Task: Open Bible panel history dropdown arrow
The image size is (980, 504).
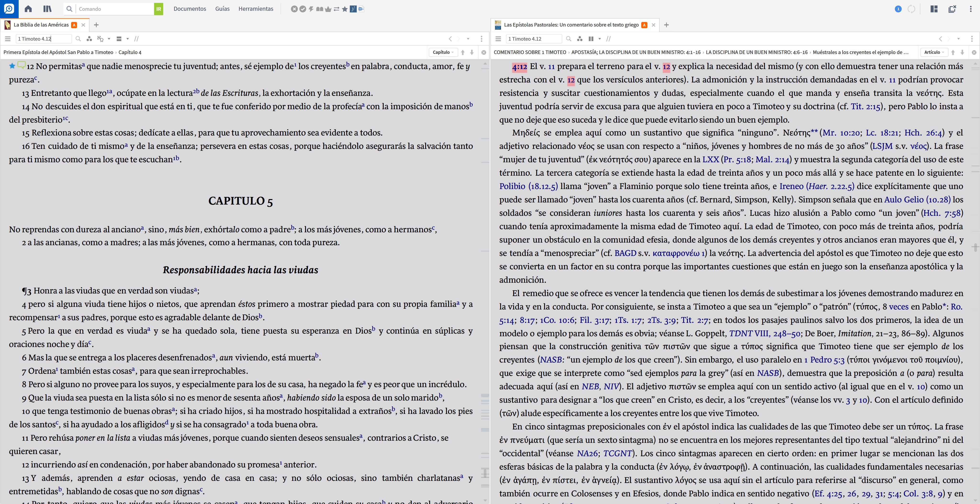Action: [468, 39]
